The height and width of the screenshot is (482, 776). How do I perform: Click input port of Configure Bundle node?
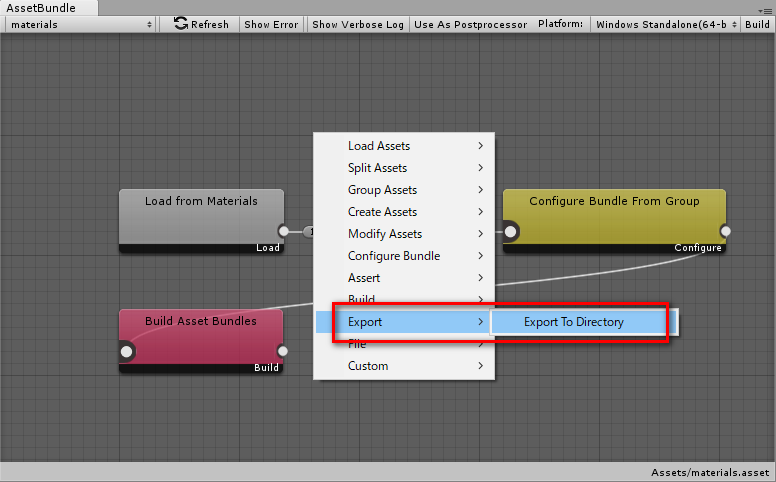coord(510,231)
